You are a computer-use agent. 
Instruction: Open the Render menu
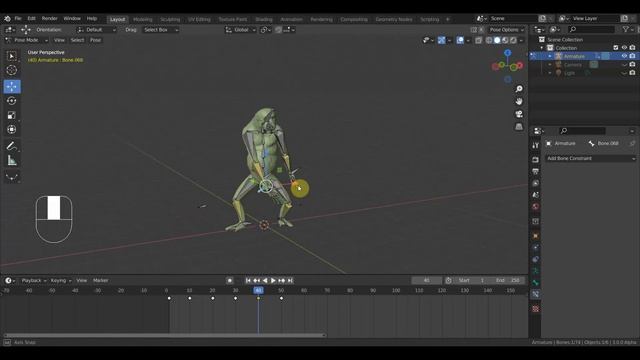[x=49, y=19]
